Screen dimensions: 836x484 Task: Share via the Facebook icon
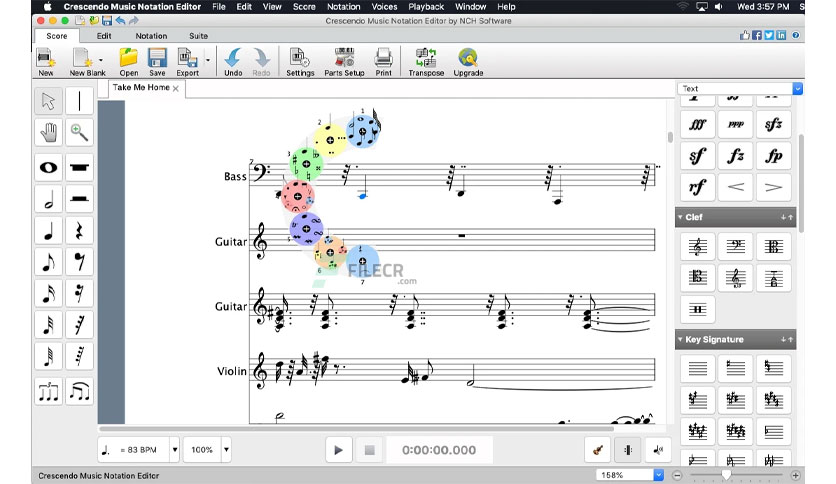point(757,35)
